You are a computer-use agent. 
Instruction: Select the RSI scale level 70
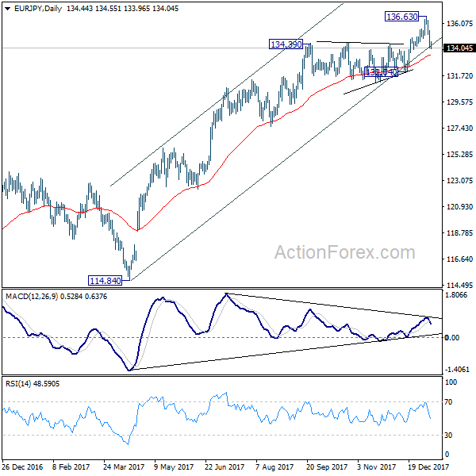point(448,402)
